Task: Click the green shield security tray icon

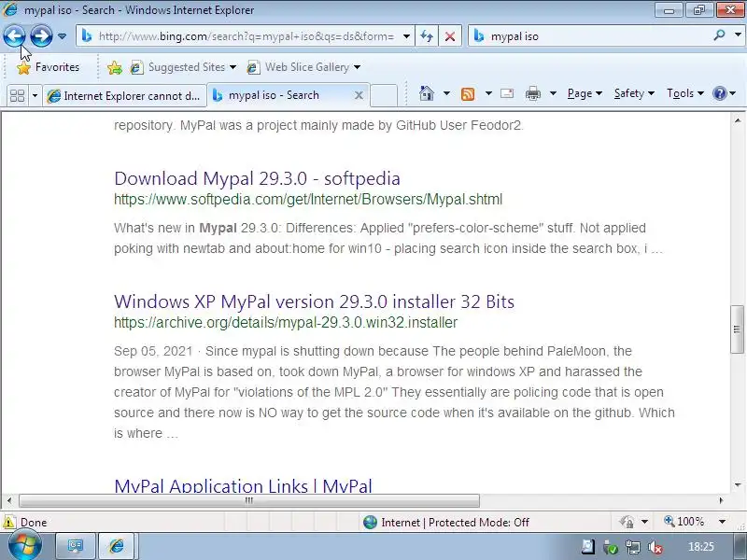Action: (610, 547)
